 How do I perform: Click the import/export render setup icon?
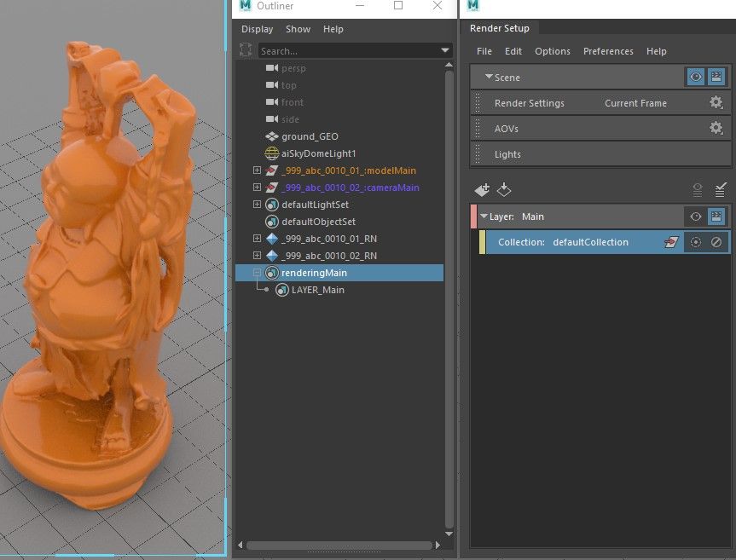pos(502,189)
